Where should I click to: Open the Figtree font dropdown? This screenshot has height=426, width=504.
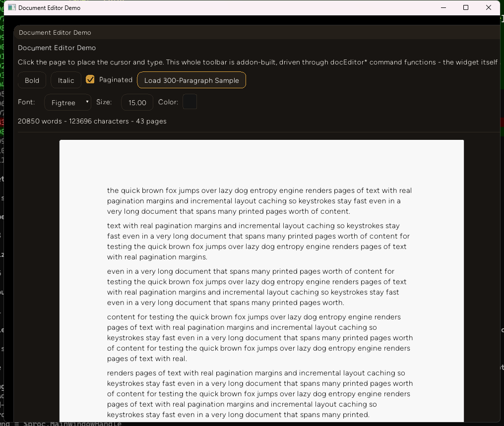click(68, 102)
